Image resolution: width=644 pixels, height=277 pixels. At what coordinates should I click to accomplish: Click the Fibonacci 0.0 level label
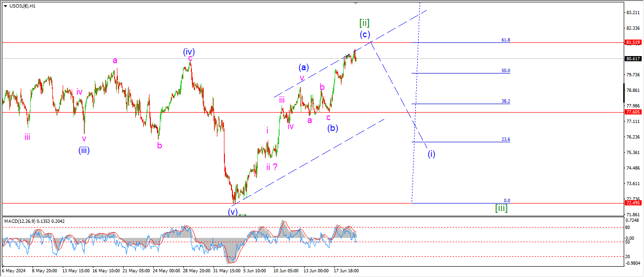click(x=507, y=201)
